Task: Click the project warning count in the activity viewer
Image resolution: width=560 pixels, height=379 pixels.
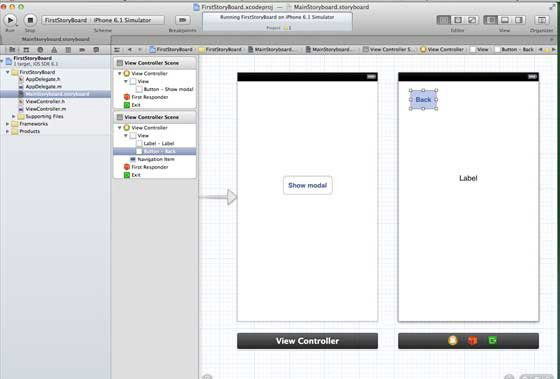Action: 288,28
